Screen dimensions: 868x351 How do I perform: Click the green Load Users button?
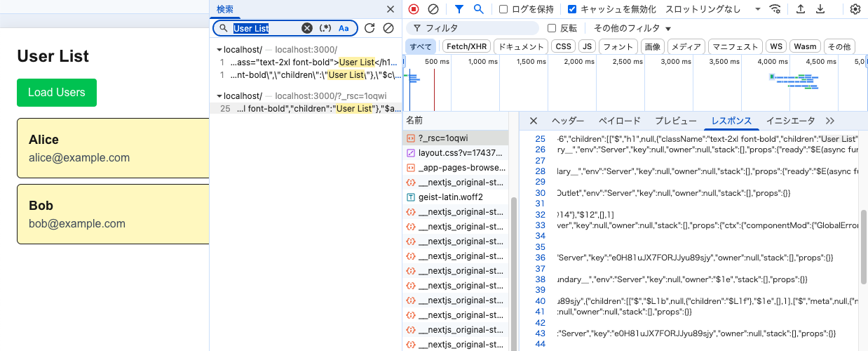pos(57,93)
